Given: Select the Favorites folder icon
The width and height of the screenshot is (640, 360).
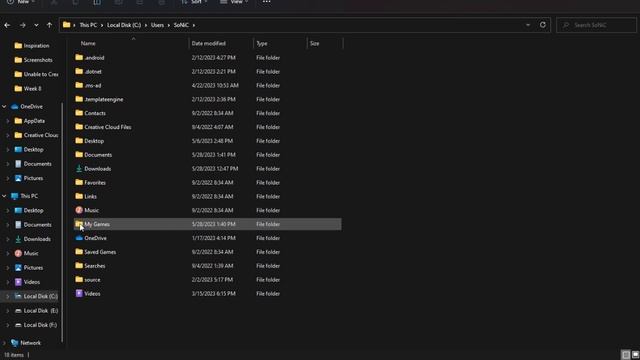Looking at the screenshot, I should coord(79,182).
